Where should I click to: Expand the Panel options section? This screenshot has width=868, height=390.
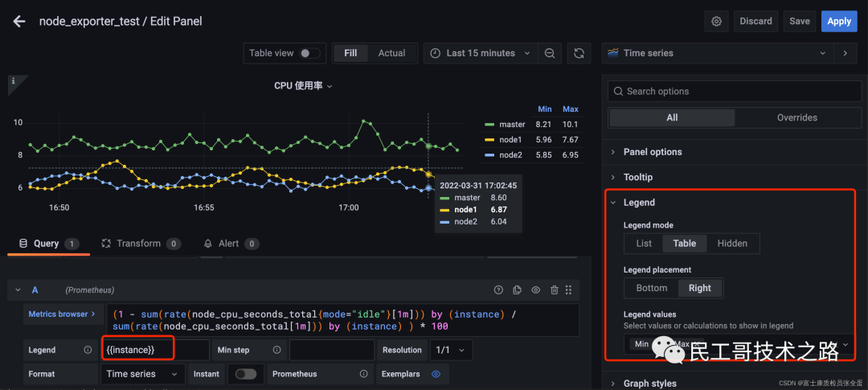(652, 152)
